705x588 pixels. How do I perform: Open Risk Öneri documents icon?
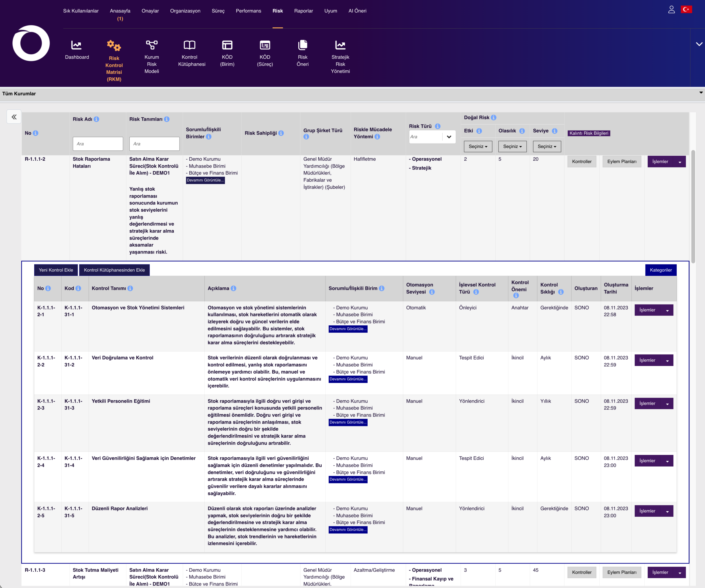[302, 45]
